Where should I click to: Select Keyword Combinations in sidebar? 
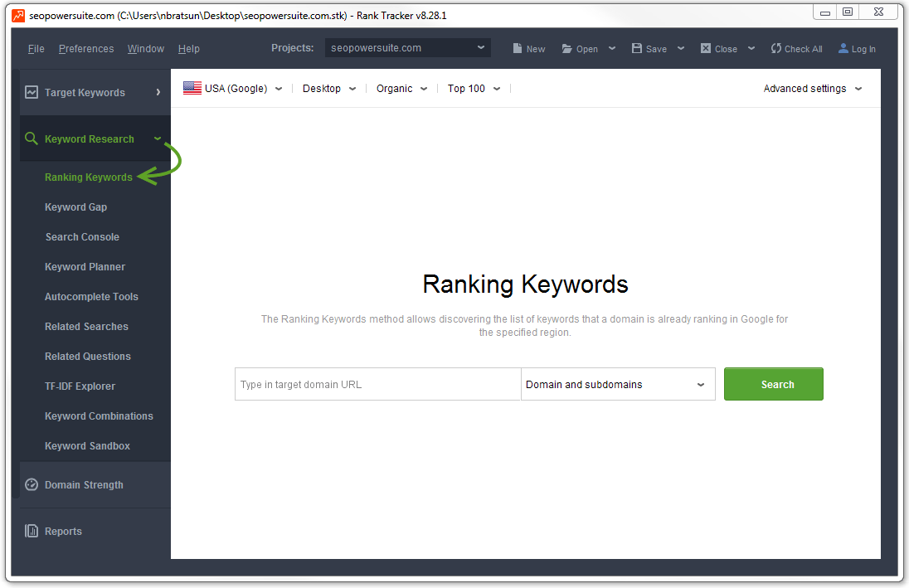100,415
